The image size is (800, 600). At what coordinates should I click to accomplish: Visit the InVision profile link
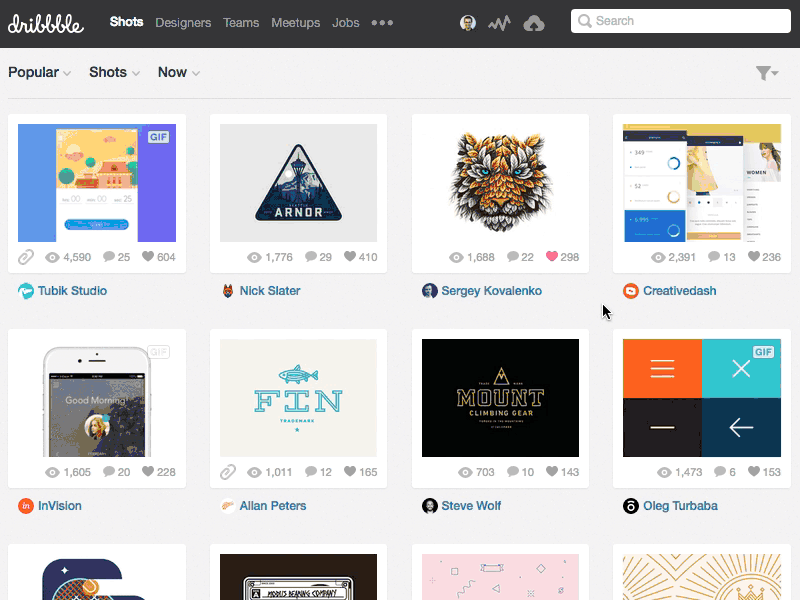(60, 506)
